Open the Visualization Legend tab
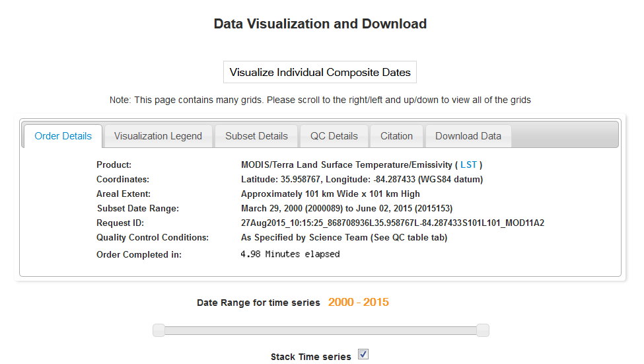The height and width of the screenshot is (364, 644). (x=158, y=136)
